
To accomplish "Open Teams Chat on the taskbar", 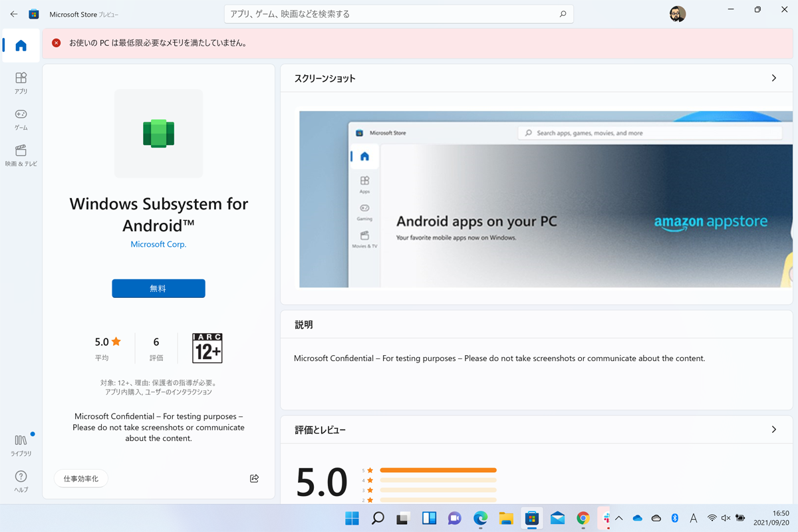I will tap(455, 519).
